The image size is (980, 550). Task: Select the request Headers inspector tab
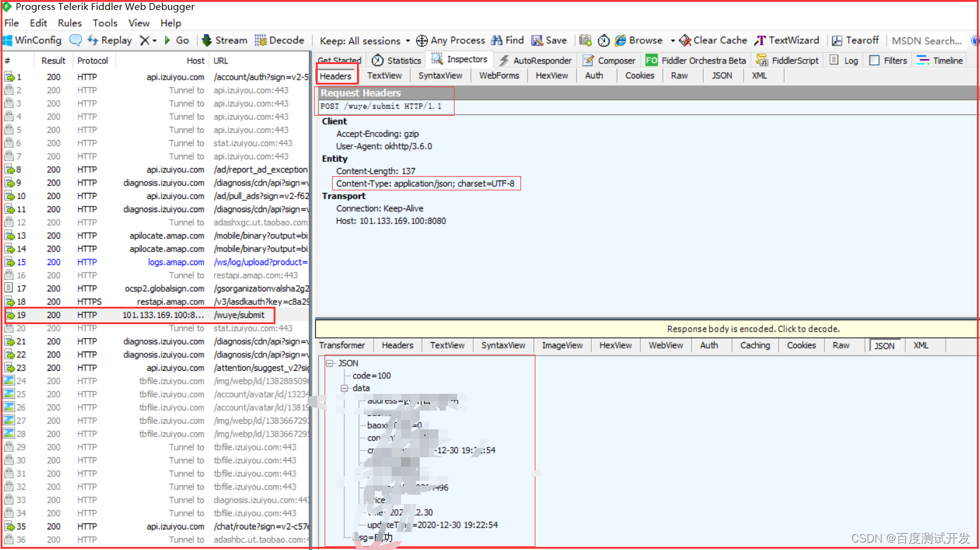coord(336,76)
